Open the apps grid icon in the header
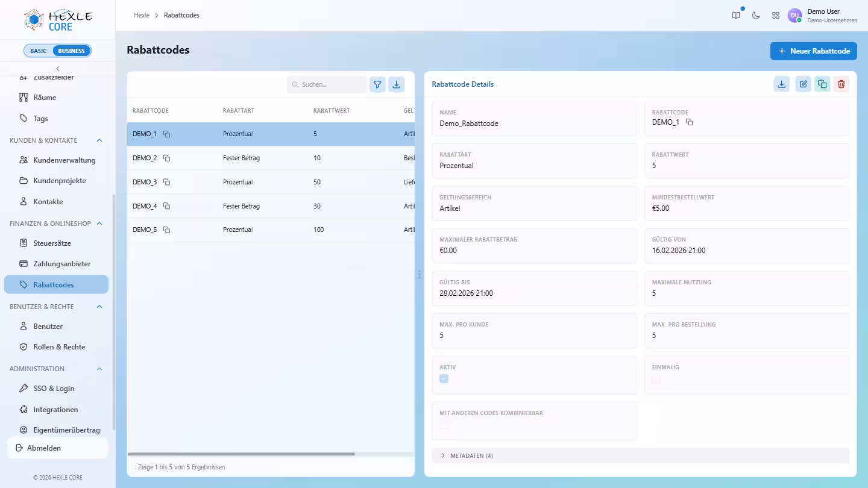This screenshot has width=868, height=488. click(x=776, y=16)
